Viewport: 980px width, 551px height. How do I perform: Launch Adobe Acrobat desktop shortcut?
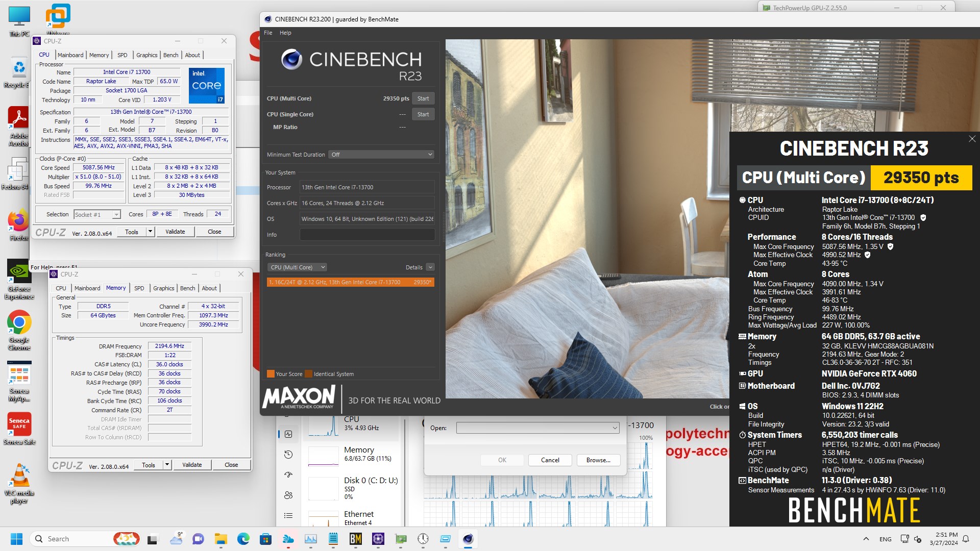(x=19, y=127)
